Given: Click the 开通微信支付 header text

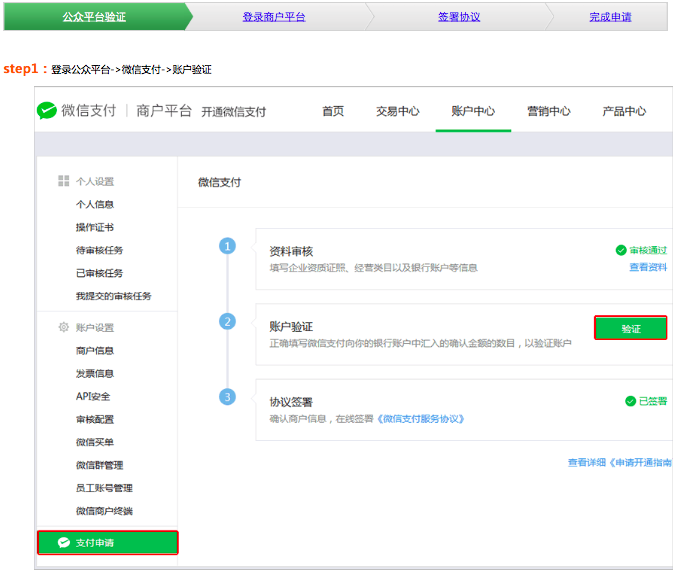Looking at the screenshot, I should (234, 112).
